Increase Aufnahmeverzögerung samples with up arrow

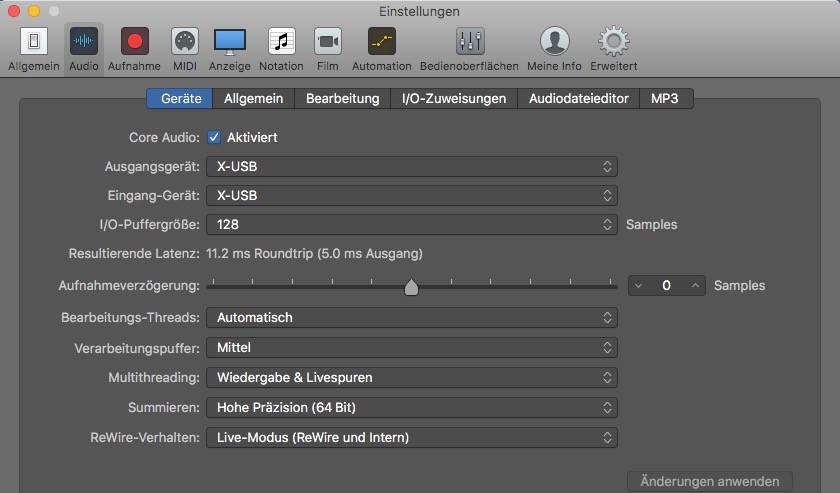pos(695,286)
